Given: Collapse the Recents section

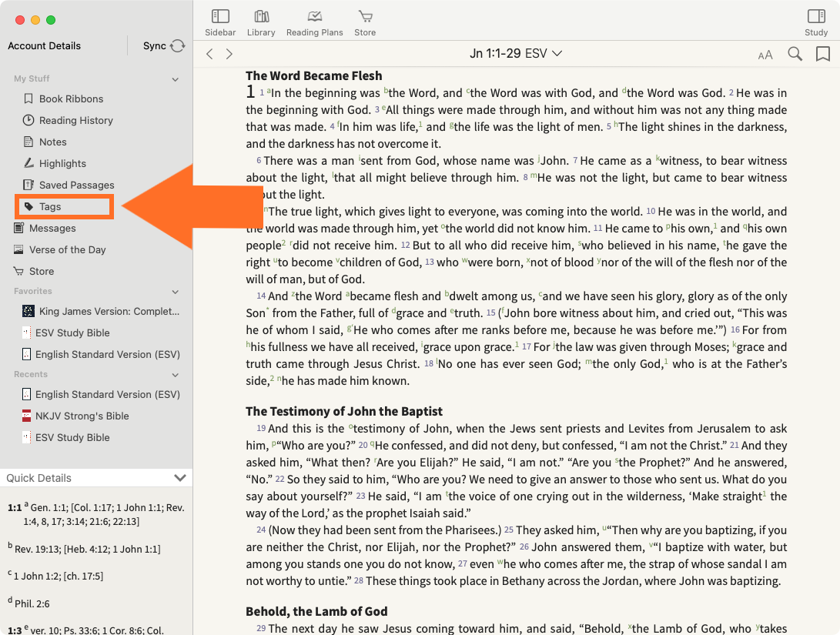Looking at the screenshot, I should point(176,375).
